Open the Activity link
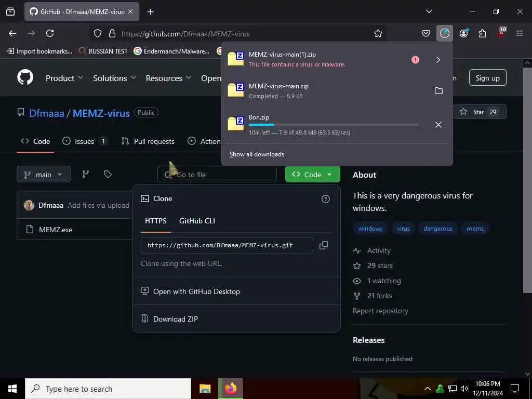The width and height of the screenshot is (532, 399). 372,251
